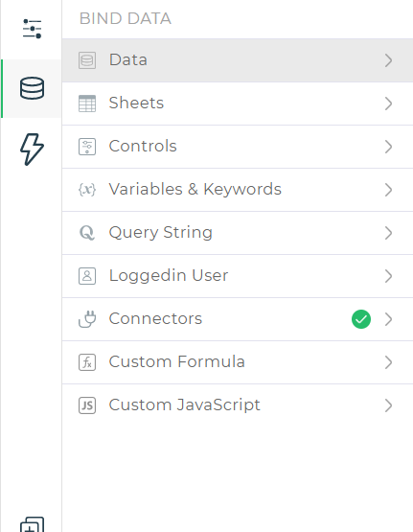This screenshot has height=532, width=413.
Task: Click the Data cylinder icon
Action: [87, 60]
